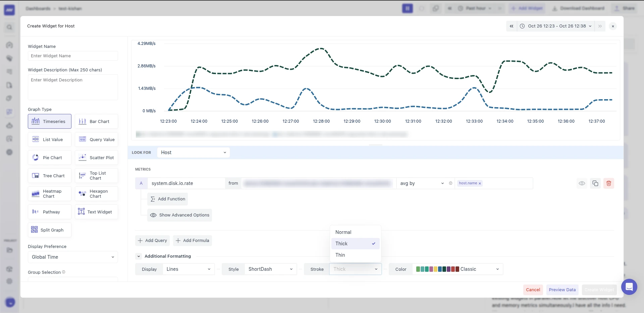Screen dimensions: 644x313
Task: Open the chat support bubble
Action: pyautogui.click(x=629, y=287)
